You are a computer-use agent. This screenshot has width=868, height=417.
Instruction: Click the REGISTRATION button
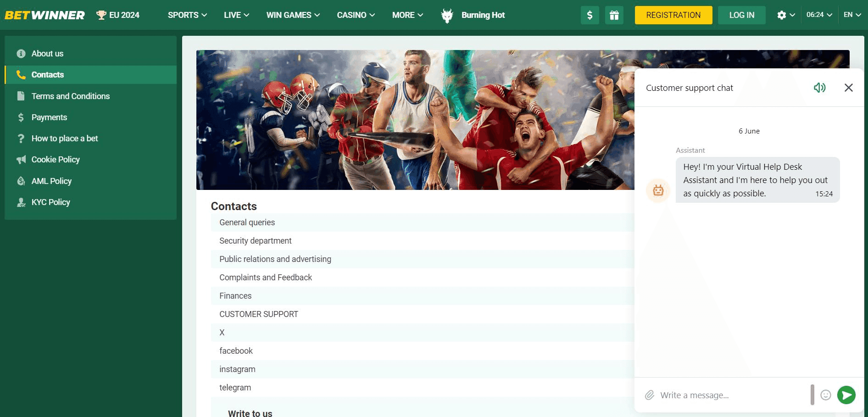(x=673, y=15)
